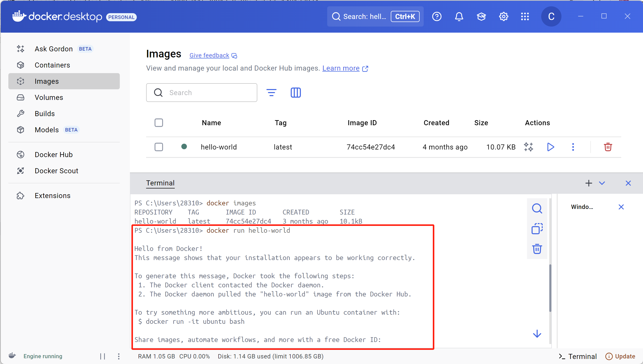Click the Update button in status bar

point(620,356)
